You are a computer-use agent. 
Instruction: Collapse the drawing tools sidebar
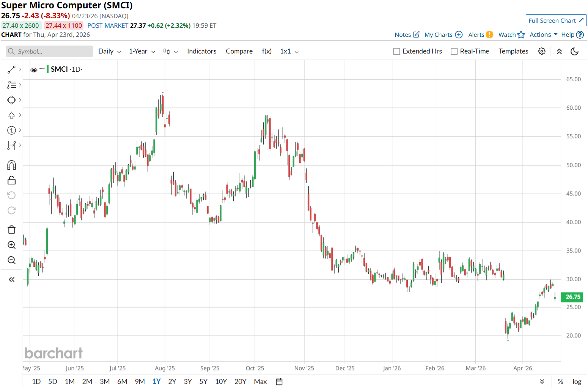pyautogui.click(x=11, y=280)
